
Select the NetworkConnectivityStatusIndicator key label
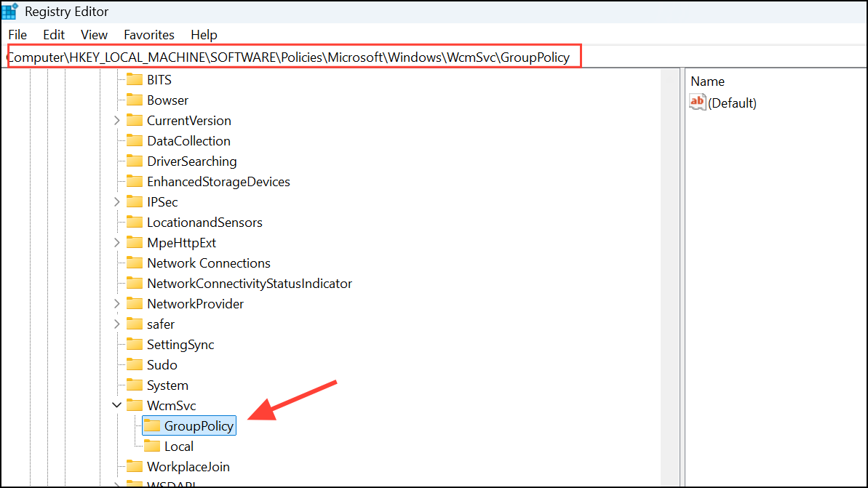tap(249, 284)
